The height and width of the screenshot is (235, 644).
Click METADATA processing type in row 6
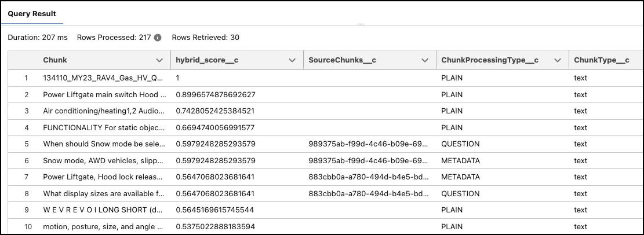point(460,161)
